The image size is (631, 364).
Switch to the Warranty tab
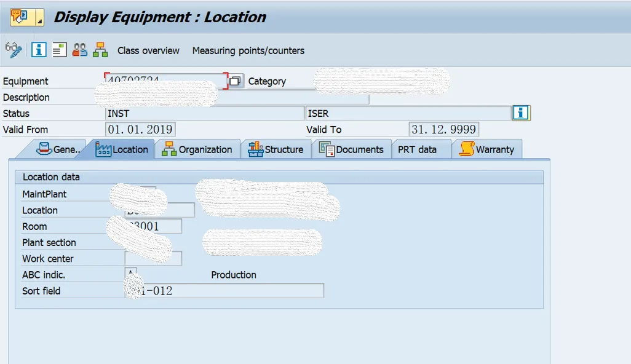click(x=487, y=149)
